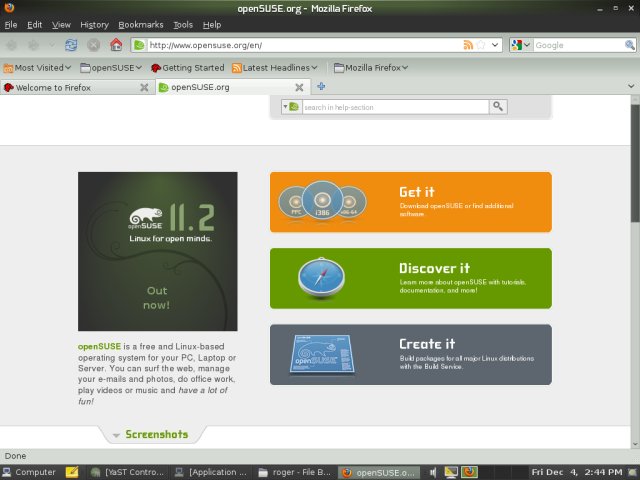Click the volume speaker icon in tray
This screenshot has width=640, height=480.
[433, 473]
